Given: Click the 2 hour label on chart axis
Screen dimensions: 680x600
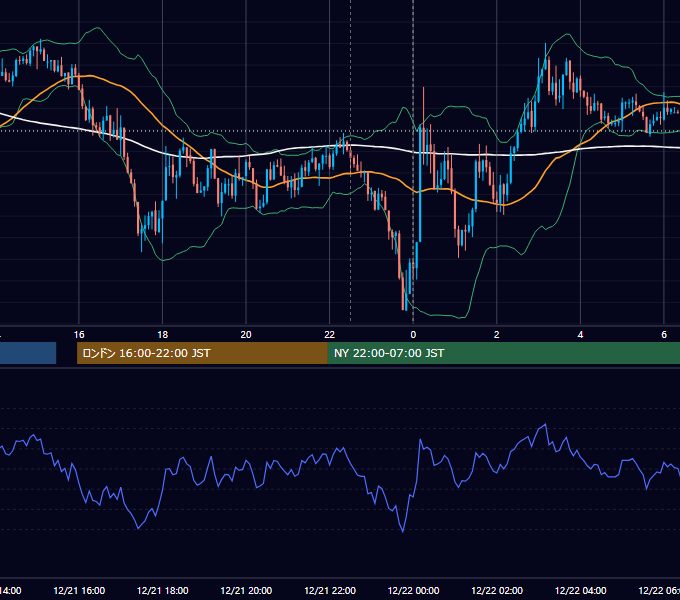Looking at the screenshot, I should [x=497, y=335].
